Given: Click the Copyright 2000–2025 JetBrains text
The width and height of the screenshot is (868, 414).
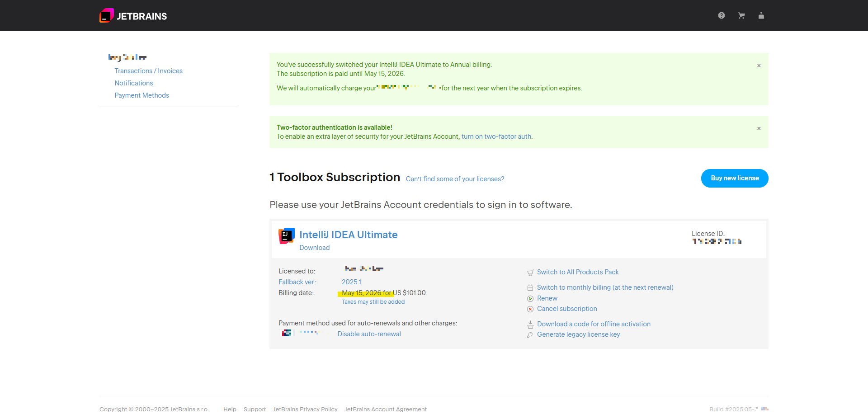Looking at the screenshot, I should (x=154, y=409).
